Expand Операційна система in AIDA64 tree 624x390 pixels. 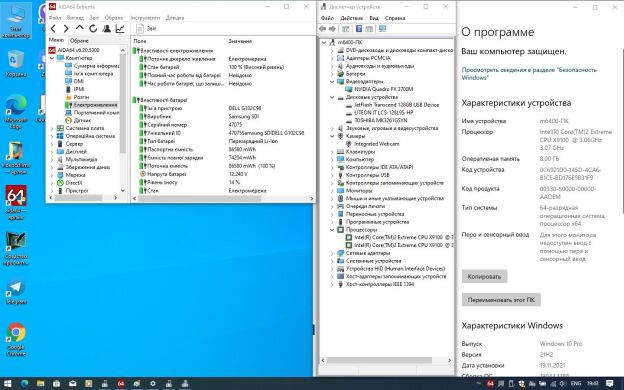point(52,136)
